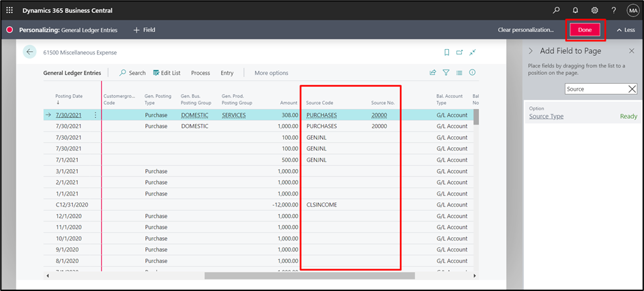Collapse the personalization bar with Less

point(626,30)
